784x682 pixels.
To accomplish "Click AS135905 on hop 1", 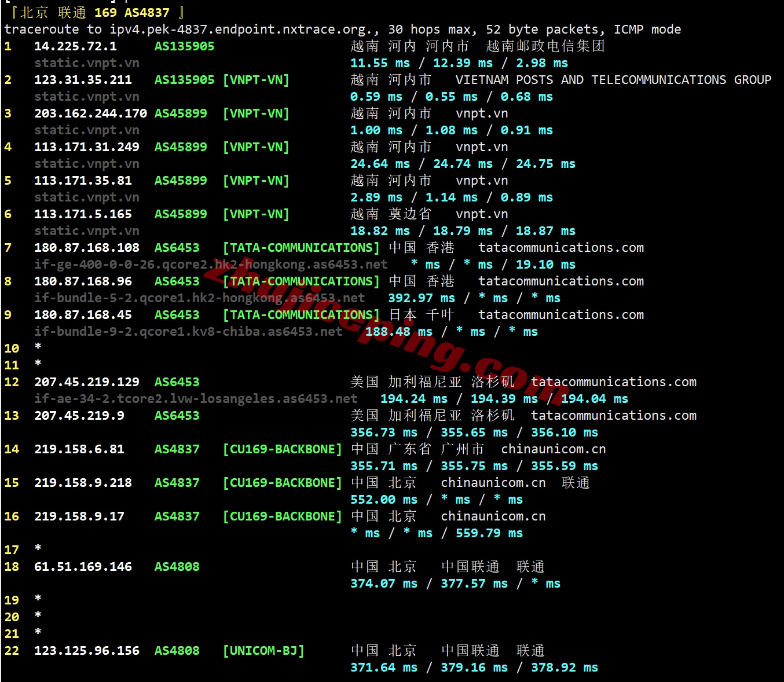I will 184,46.
